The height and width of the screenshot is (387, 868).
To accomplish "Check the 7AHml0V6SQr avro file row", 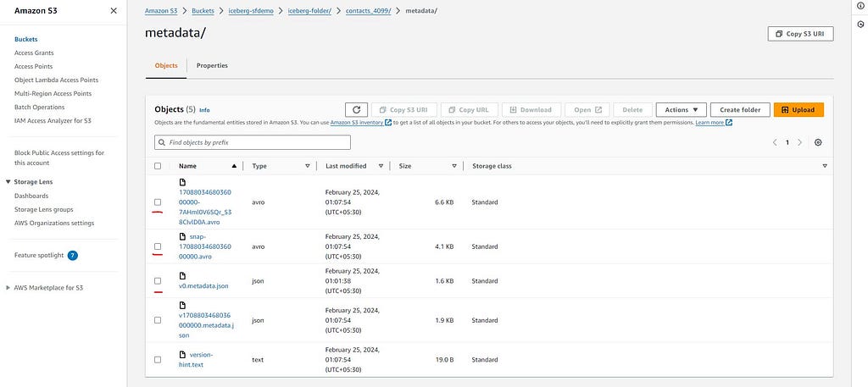I will pos(158,202).
